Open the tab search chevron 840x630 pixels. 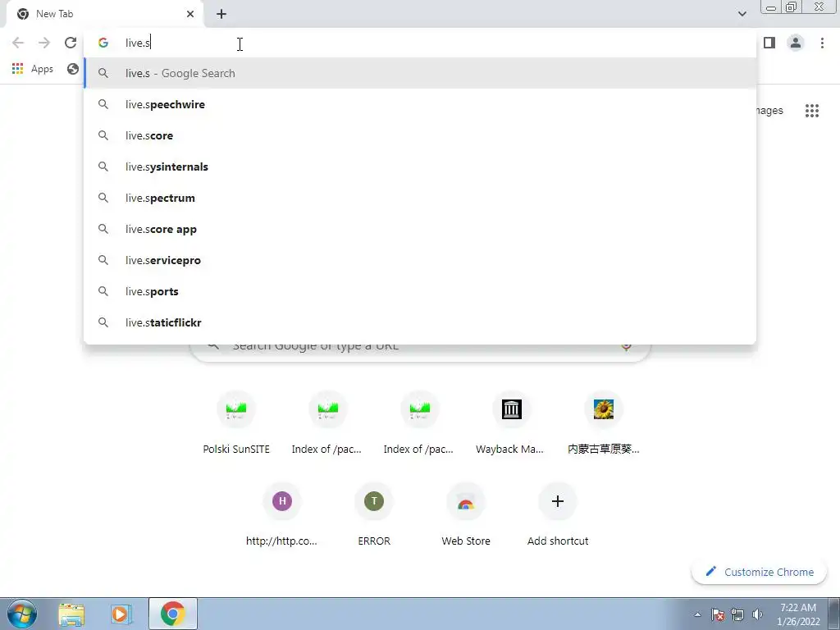click(x=742, y=14)
